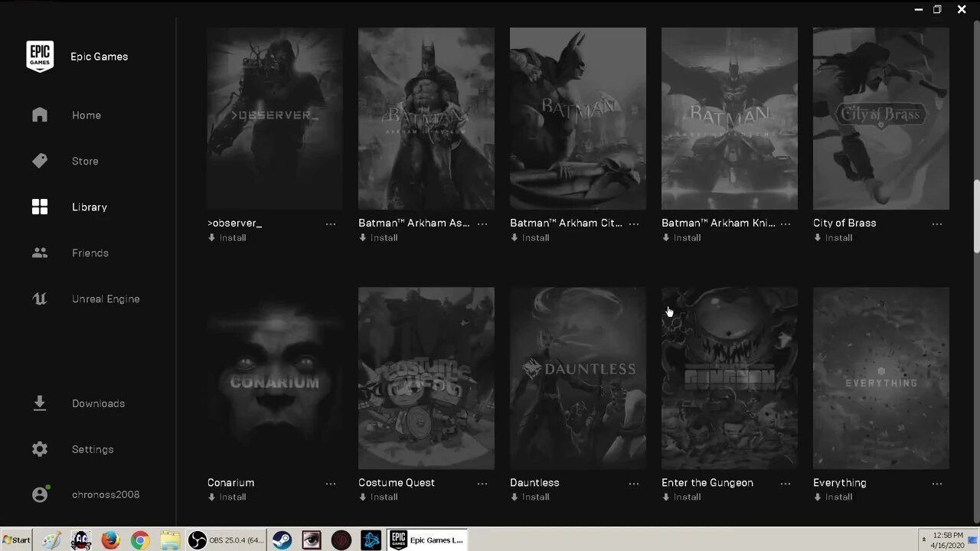This screenshot has height=551, width=980.
Task: Open options menu for Batman Arkham City
Action: (x=634, y=223)
